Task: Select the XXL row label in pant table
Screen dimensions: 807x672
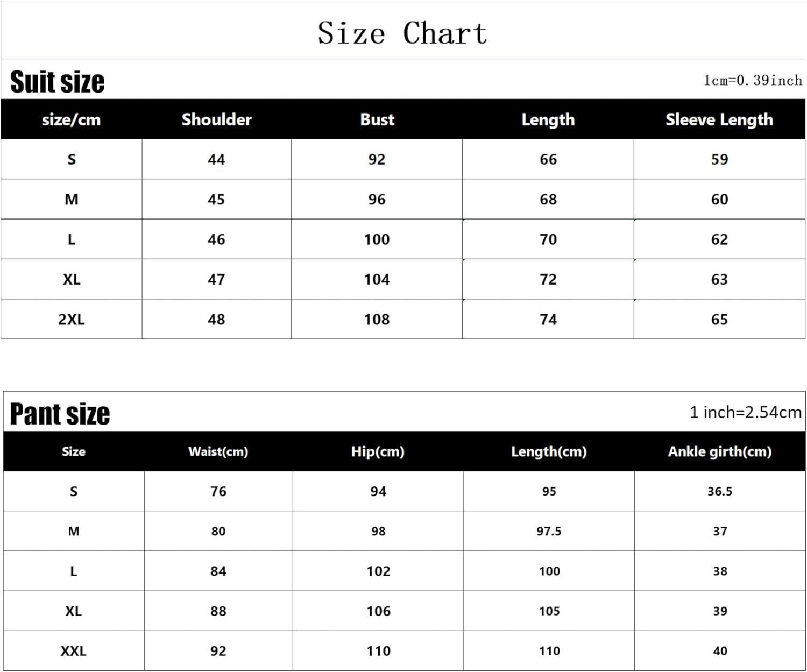Action: point(73,651)
